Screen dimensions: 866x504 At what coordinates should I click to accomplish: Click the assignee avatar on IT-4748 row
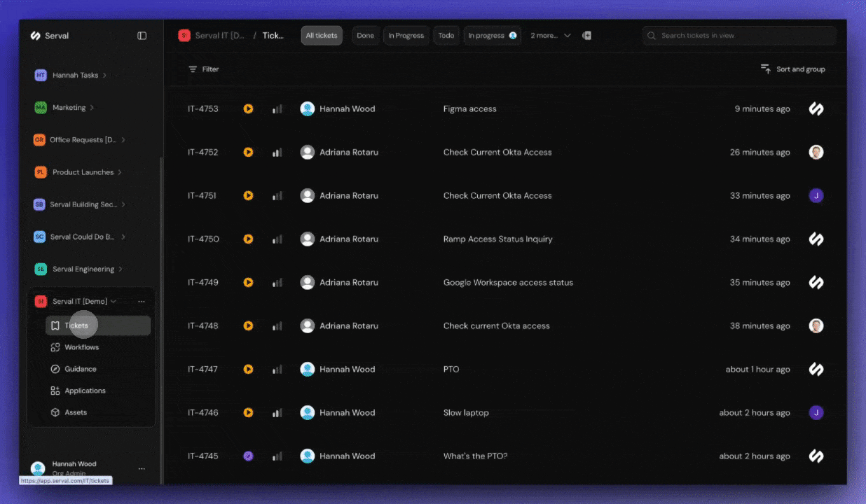pyautogui.click(x=816, y=326)
